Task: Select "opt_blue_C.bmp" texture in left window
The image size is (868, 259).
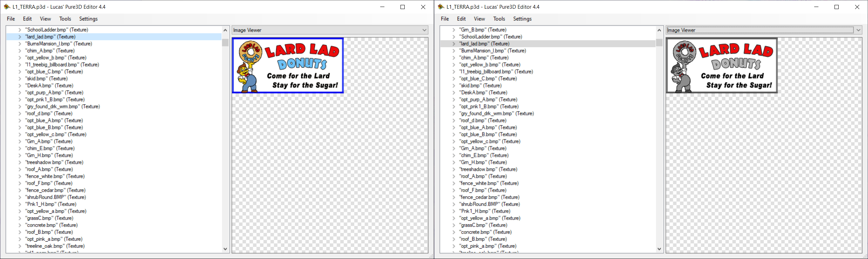Action: point(54,71)
